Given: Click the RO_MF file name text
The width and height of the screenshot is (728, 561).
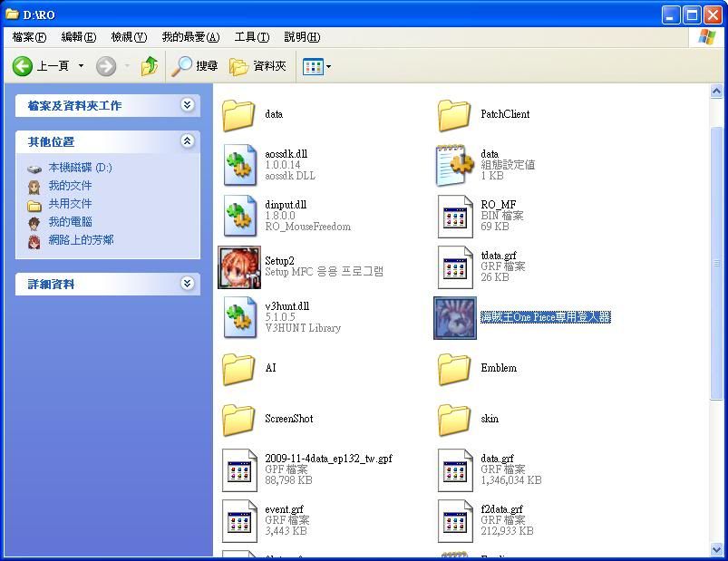Looking at the screenshot, I should [499, 205].
